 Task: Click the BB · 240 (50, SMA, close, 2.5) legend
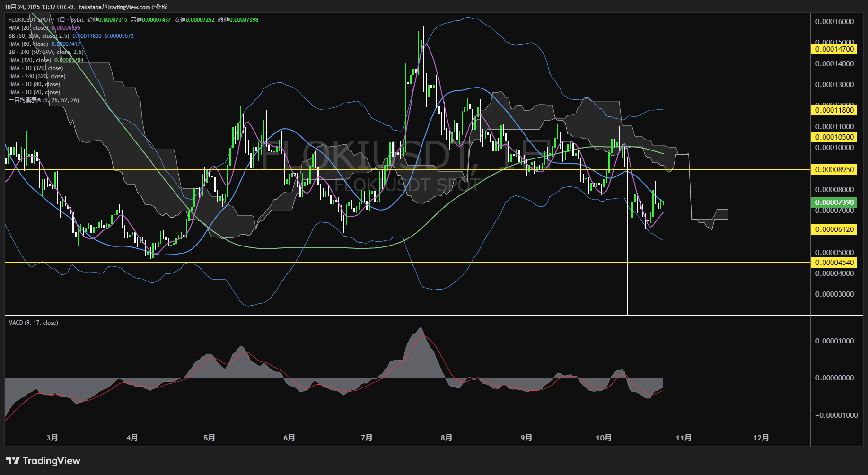[x=45, y=52]
